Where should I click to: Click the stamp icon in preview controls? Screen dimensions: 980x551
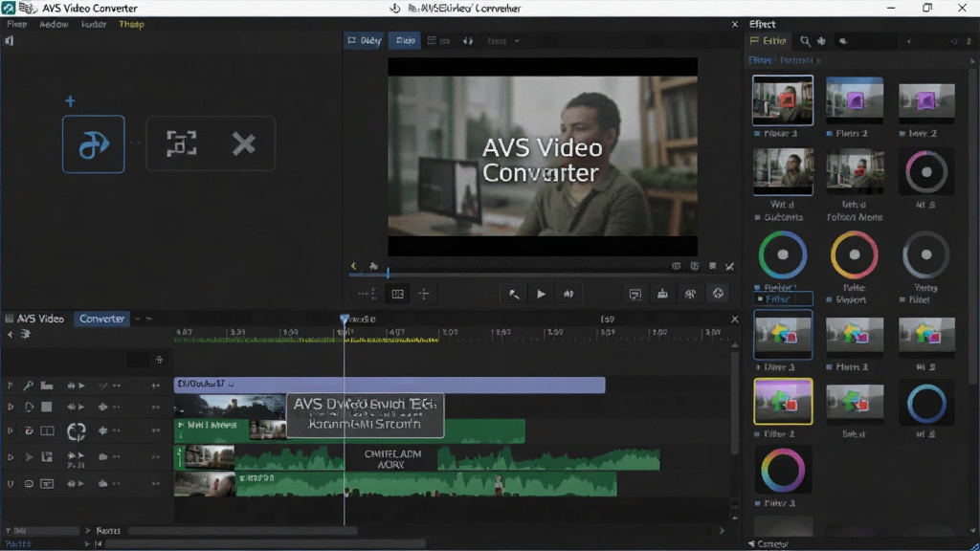[662, 294]
